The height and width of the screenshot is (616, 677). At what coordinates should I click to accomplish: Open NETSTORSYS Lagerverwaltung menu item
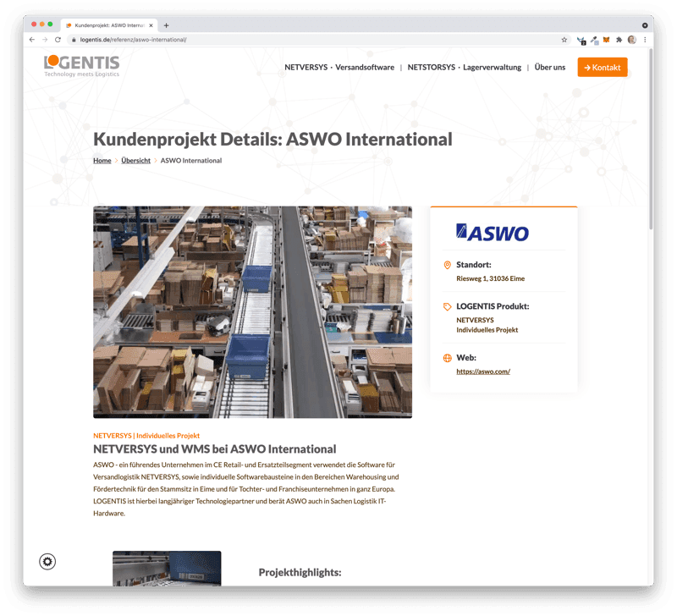click(464, 68)
